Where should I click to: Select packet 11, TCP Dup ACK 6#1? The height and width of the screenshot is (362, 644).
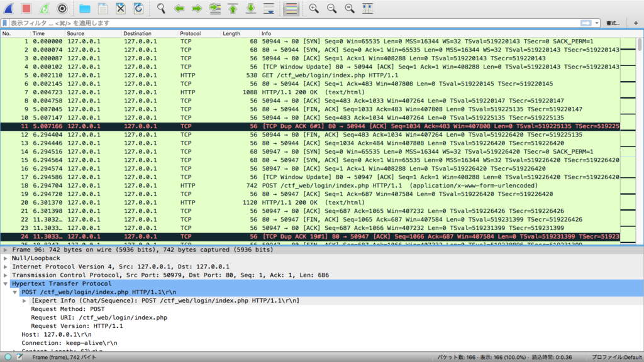[310, 126]
